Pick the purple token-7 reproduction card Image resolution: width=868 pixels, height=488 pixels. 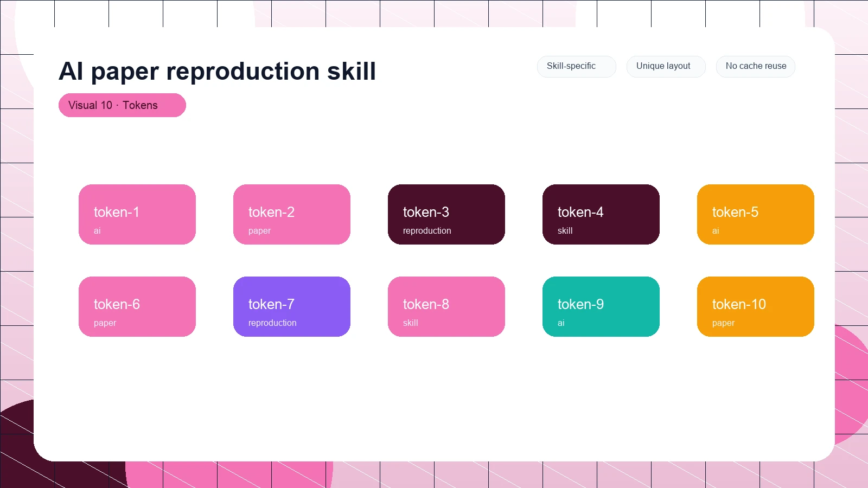click(x=292, y=306)
